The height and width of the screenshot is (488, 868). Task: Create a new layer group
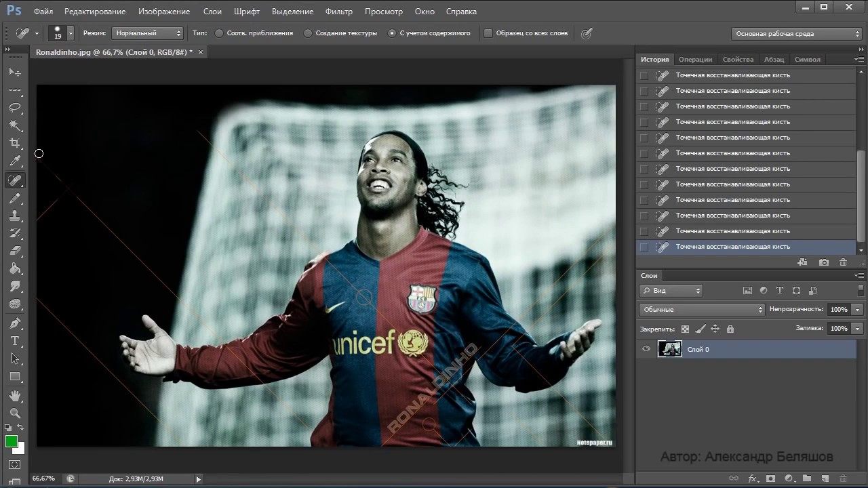807,479
